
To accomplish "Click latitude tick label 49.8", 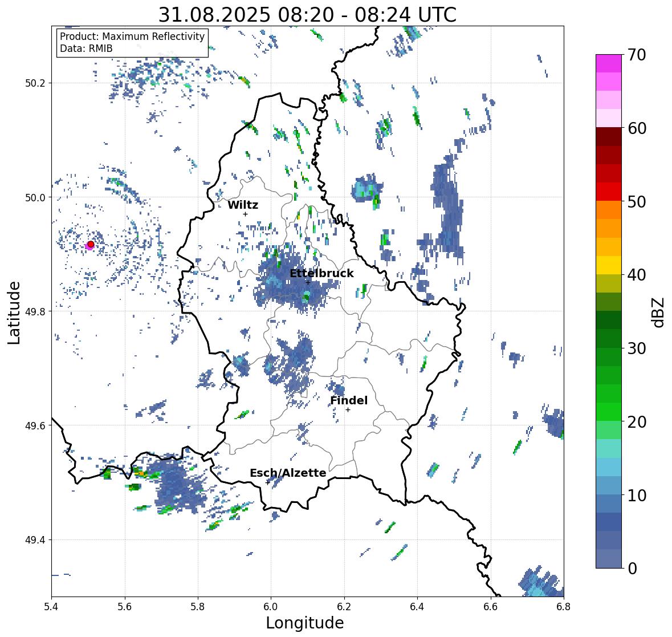I will coord(35,311).
